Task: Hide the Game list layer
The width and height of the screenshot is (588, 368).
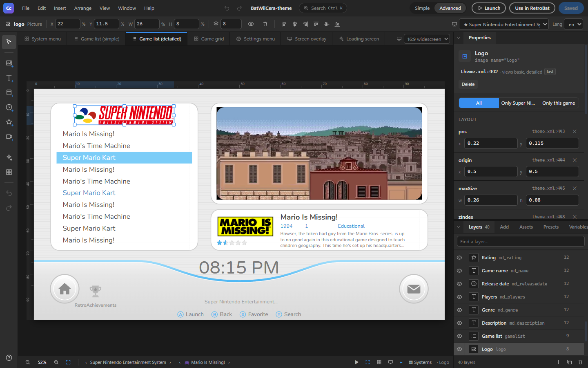Action: coord(459,336)
